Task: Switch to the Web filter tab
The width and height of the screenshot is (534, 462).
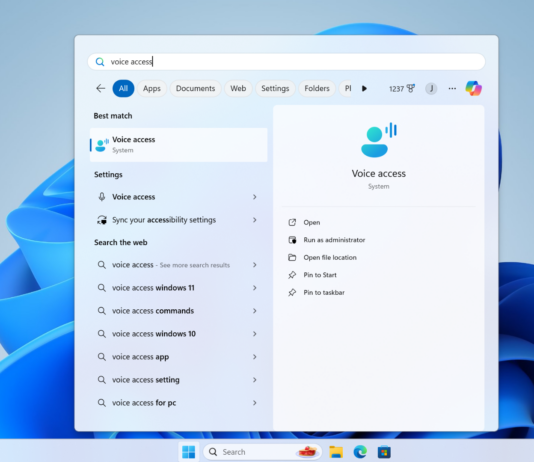Action: coord(238,89)
